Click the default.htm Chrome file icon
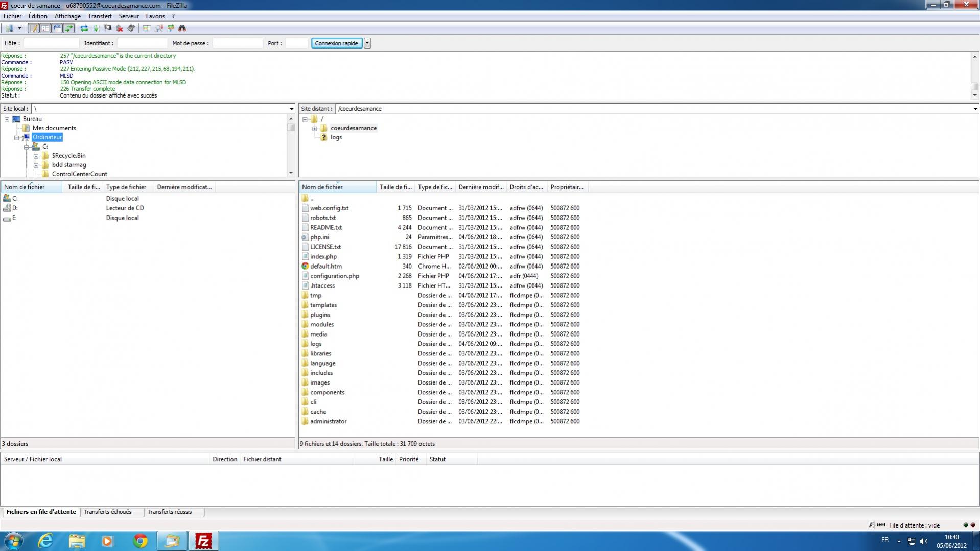 coord(305,267)
